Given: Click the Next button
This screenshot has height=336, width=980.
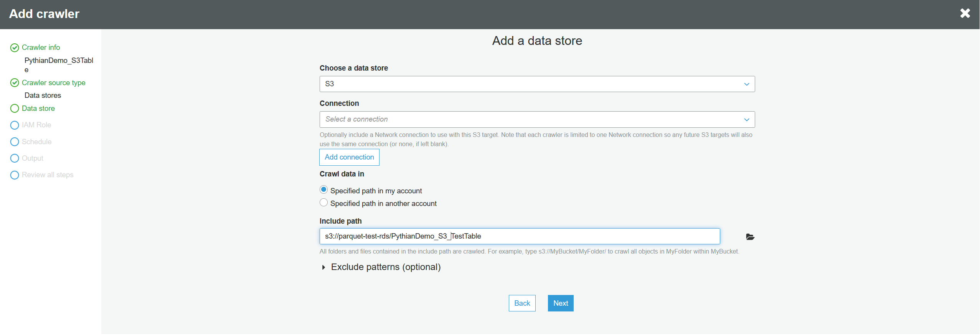Looking at the screenshot, I should click(x=560, y=303).
